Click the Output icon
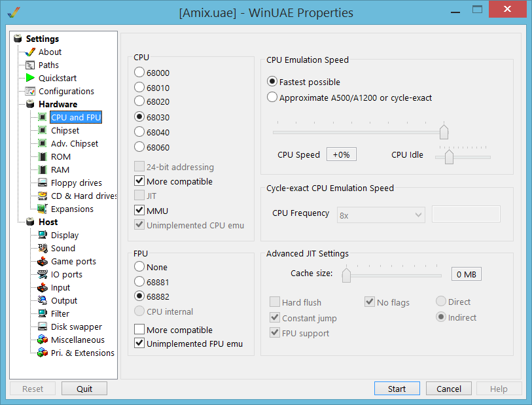 (43, 300)
